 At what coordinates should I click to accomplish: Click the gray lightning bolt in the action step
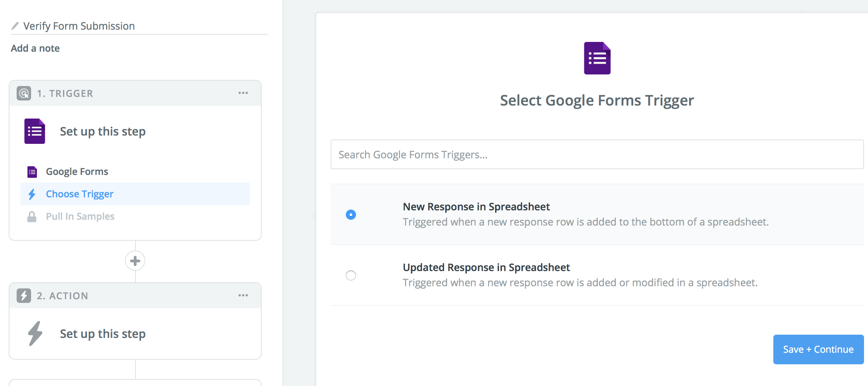pos(35,334)
